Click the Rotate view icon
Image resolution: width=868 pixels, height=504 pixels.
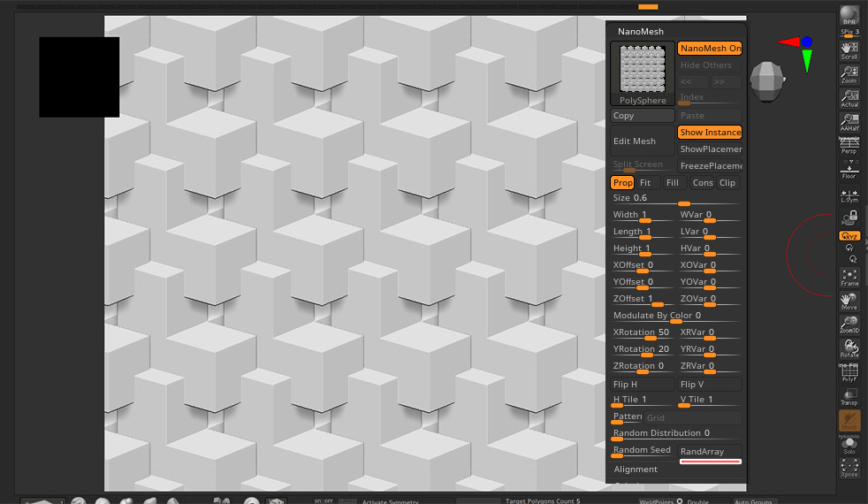pos(849,347)
